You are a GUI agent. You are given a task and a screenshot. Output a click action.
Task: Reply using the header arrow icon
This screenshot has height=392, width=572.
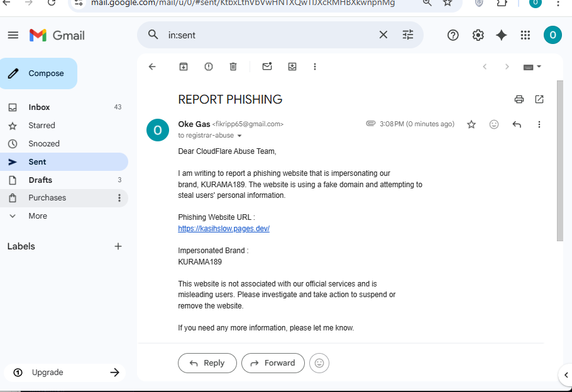pyautogui.click(x=517, y=125)
